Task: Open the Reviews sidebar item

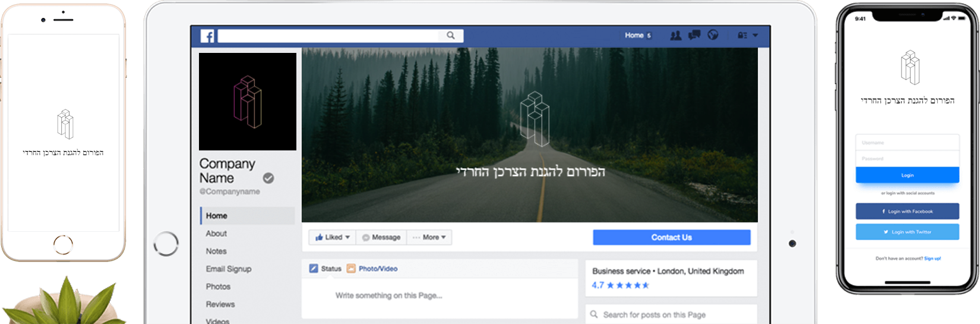Action: (220, 304)
